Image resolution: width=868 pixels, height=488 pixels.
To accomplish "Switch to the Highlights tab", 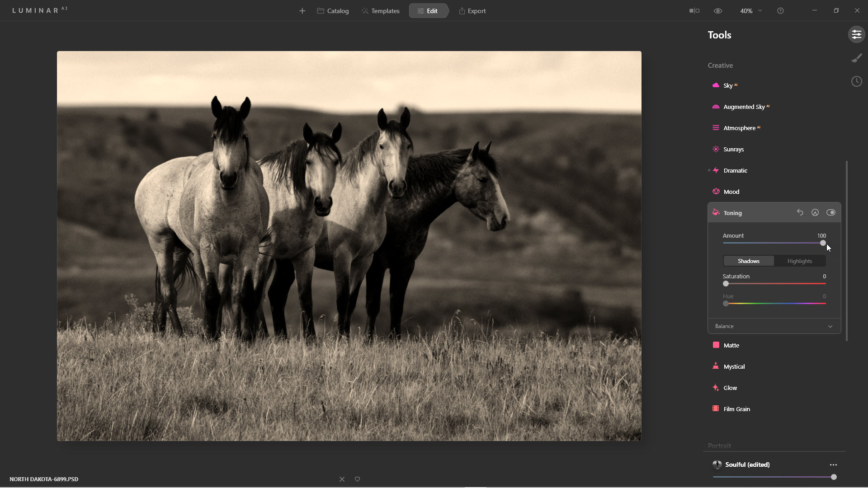I will pos(799,261).
